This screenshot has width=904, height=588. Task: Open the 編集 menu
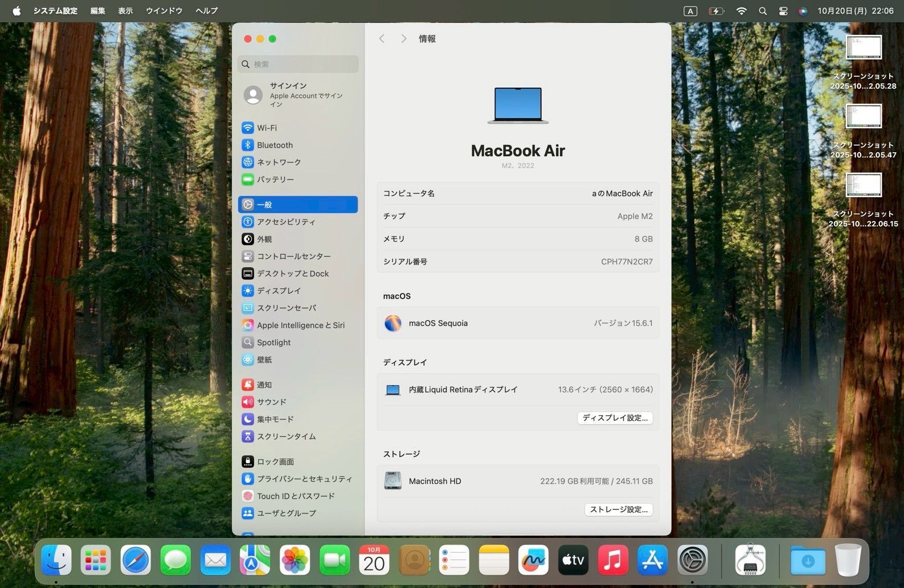click(97, 11)
